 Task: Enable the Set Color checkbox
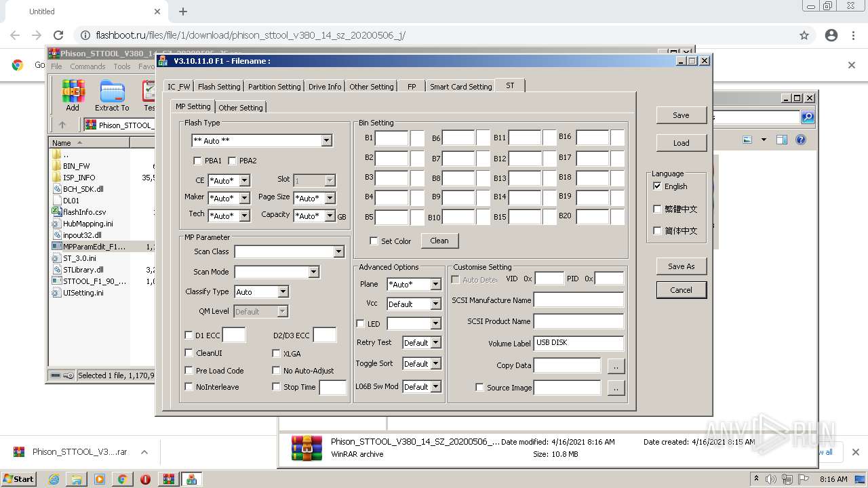[374, 241]
